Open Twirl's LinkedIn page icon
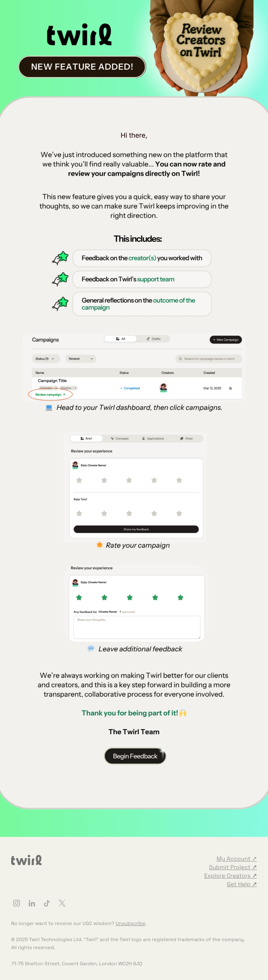The height and width of the screenshot is (980, 268). pyautogui.click(x=32, y=903)
